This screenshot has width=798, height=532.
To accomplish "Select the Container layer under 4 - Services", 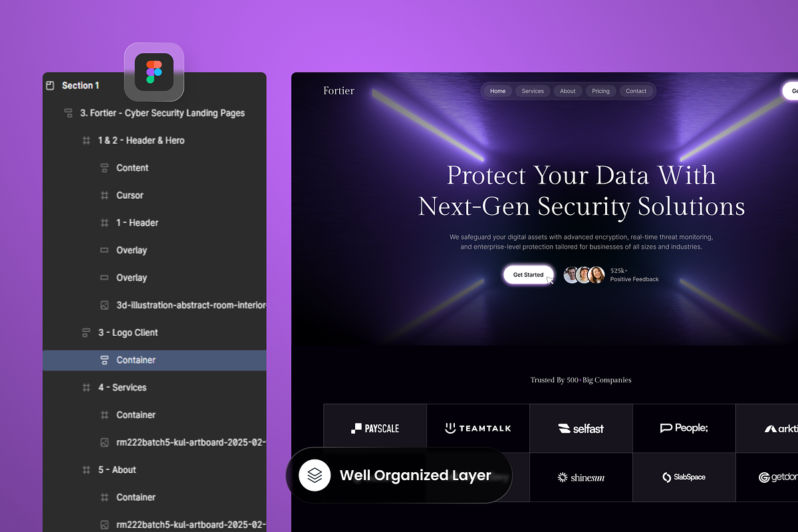I will tap(154, 415).
